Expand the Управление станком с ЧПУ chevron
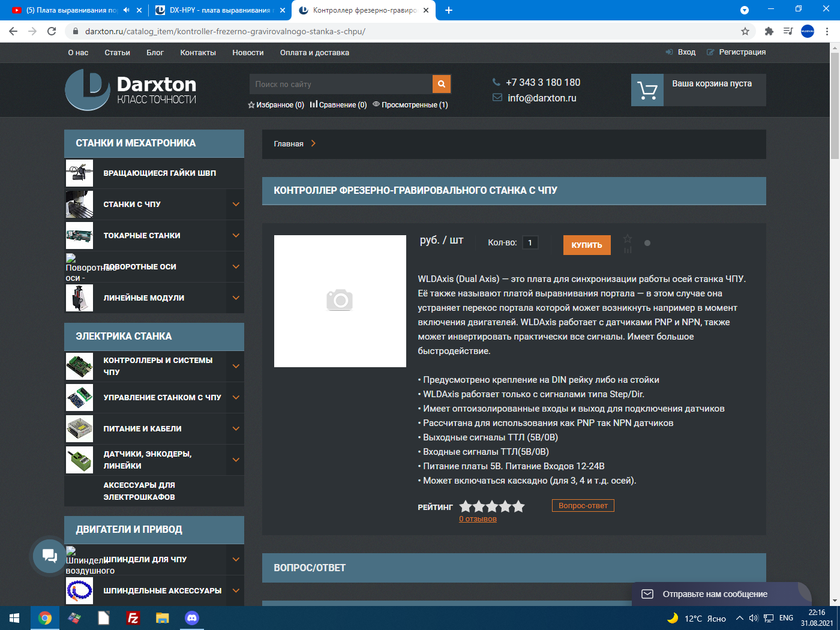 click(x=236, y=398)
